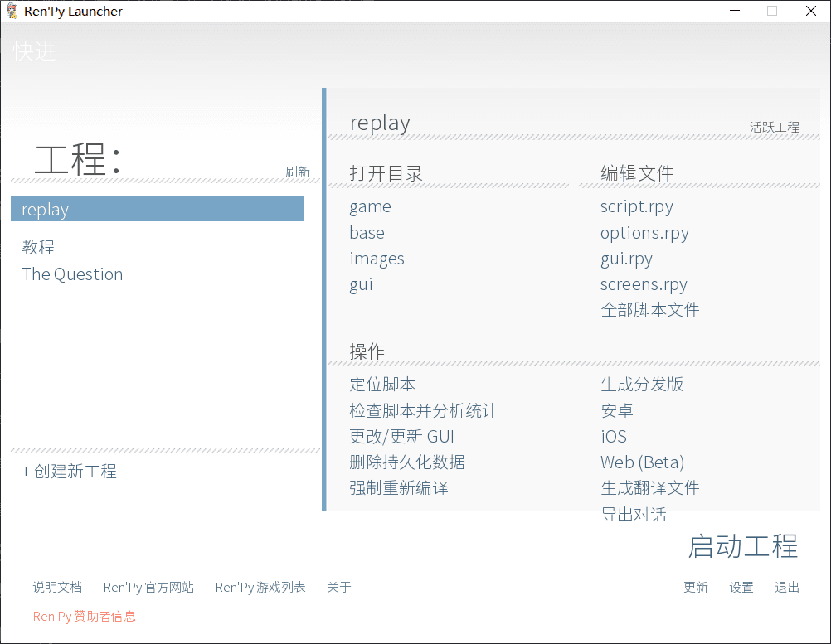Click 退出 to quit the launcher

coord(786,588)
